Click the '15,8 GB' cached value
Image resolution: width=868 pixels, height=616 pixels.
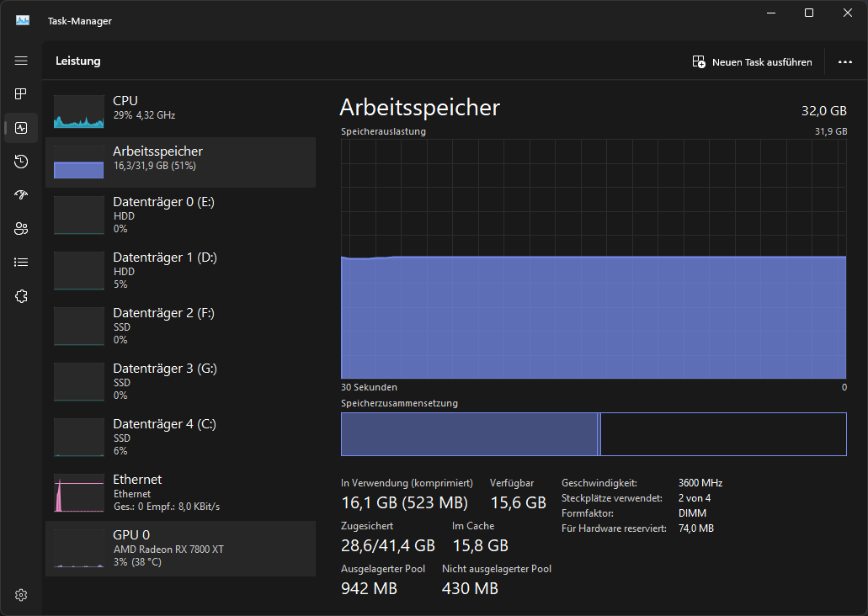[x=481, y=545]
